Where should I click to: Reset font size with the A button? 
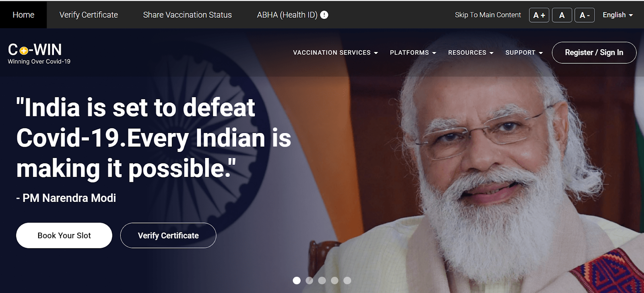point(562,15)
